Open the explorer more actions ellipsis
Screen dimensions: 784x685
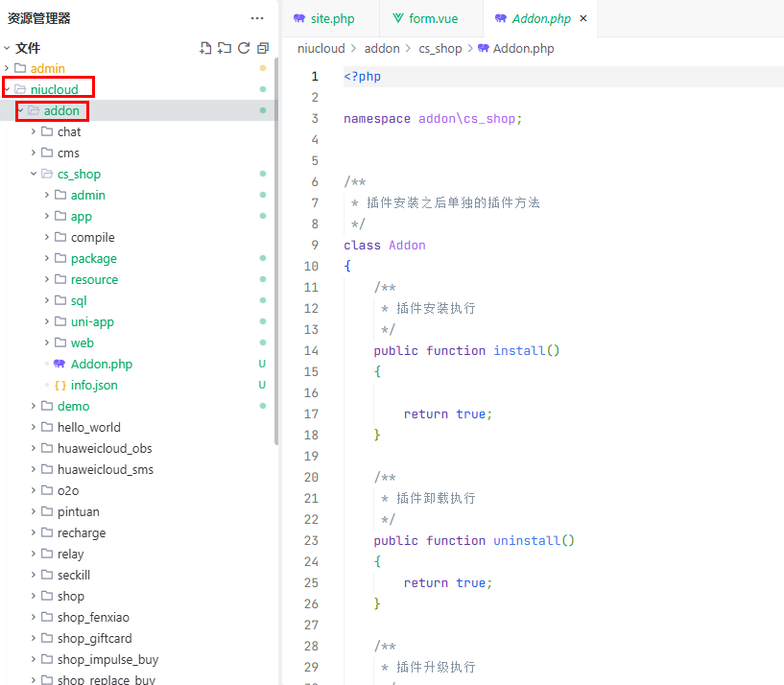point(257,18)
